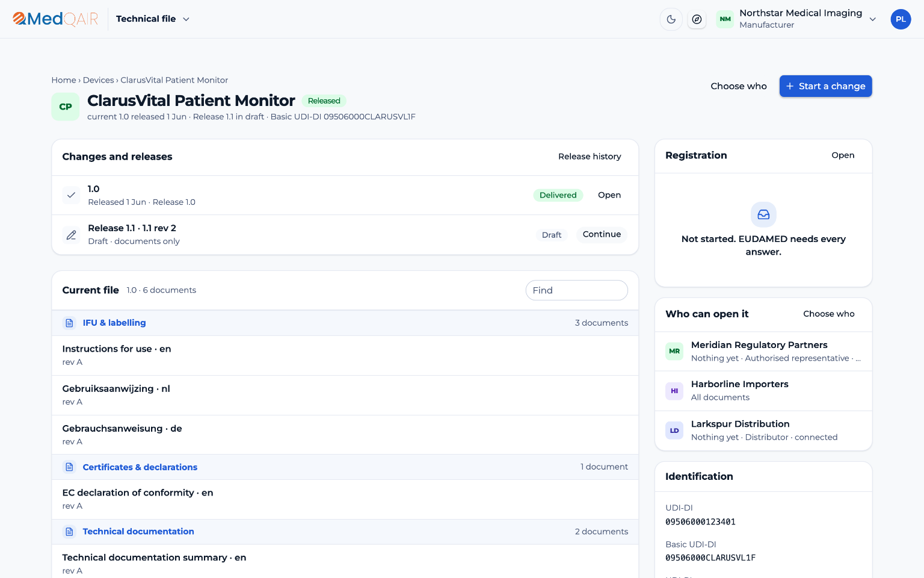Click the Technical documentation section icon
Viewport: 924px width, 578px height.
point(69,532)
